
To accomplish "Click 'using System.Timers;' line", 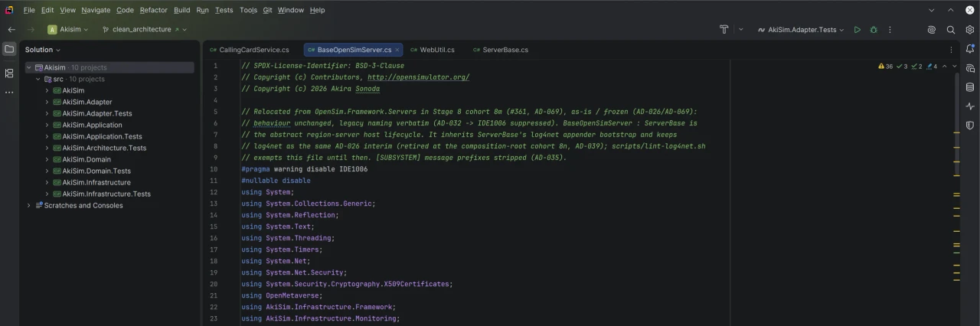I will pos(282,249).
